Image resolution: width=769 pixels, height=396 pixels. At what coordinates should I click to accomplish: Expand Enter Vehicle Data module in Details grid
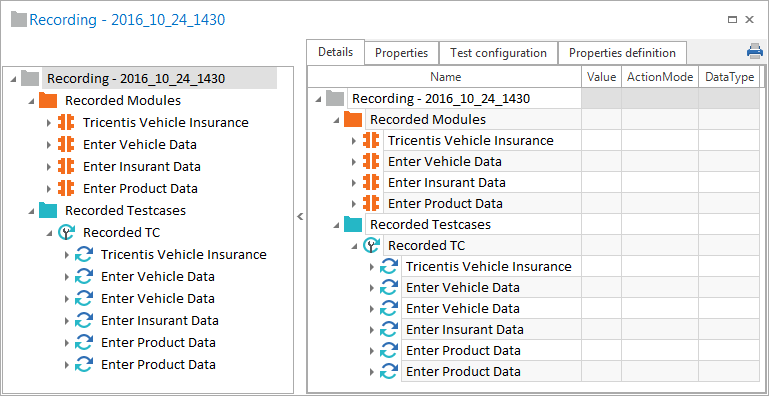pyautogui.click(x=354, y=161)
